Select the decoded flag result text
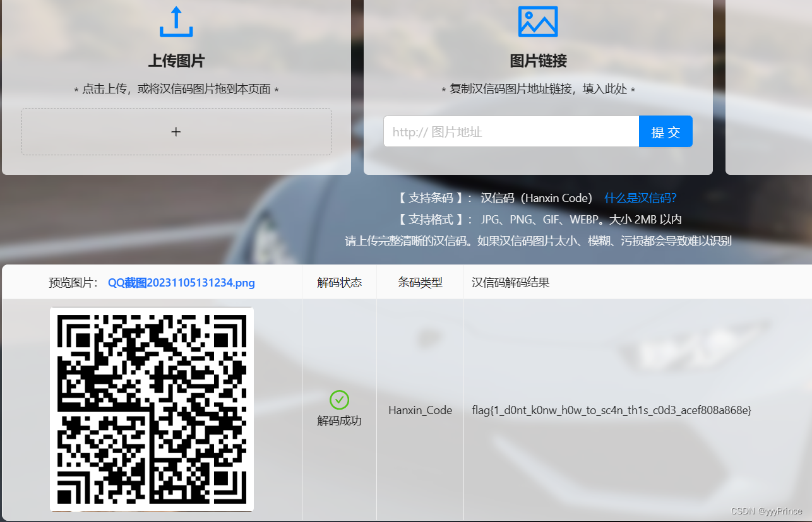Image resolution: width=812 pixels, height=522 pixels. coord(611,410)
